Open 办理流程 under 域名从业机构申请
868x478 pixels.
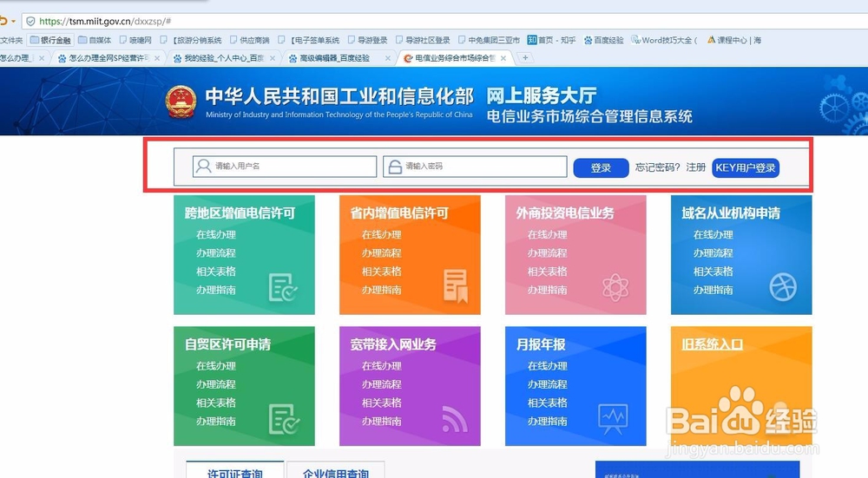[713, 252]
